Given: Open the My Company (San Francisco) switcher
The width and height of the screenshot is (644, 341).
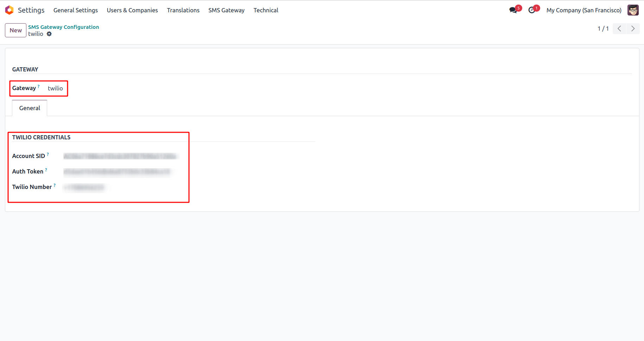Looking at the screenshot, I should tap(584, 10).
